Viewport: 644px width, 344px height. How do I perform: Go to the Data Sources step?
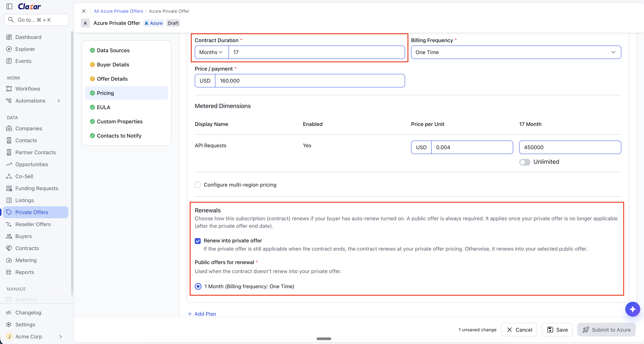(x=127, y=50)
